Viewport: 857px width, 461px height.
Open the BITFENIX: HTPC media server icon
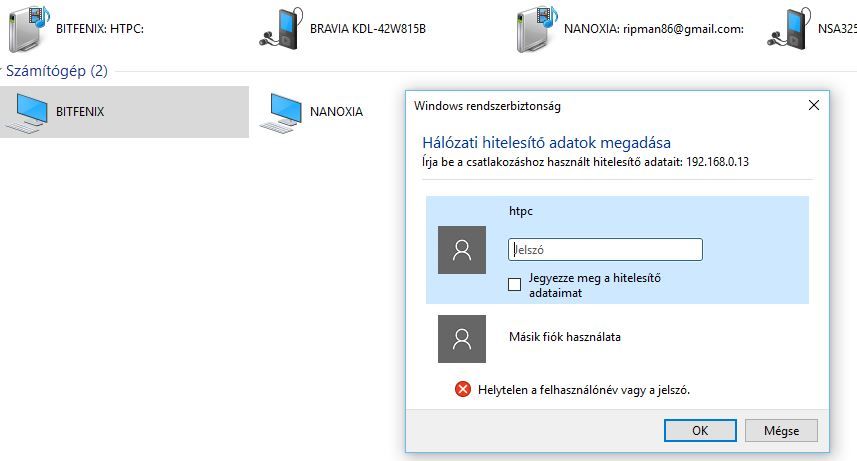[x=30, y=29]
